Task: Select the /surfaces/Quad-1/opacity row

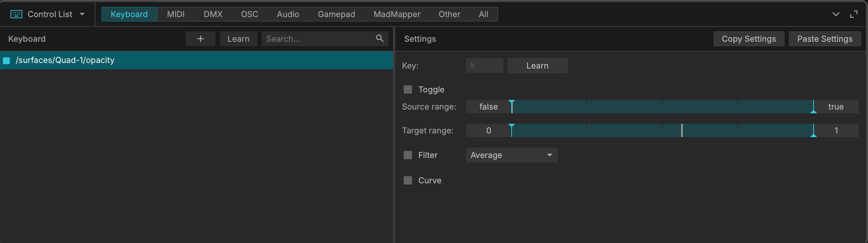Action: click(x=196, y=60)
